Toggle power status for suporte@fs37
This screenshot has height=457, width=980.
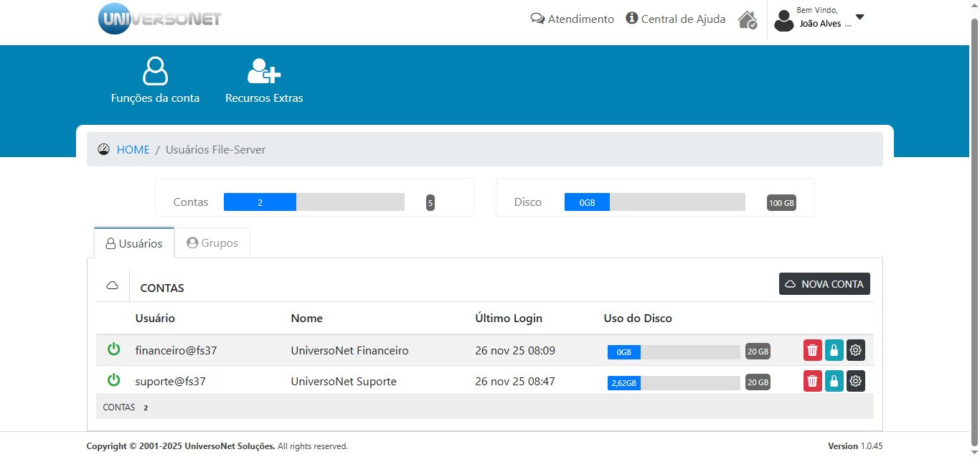(113, 380)
